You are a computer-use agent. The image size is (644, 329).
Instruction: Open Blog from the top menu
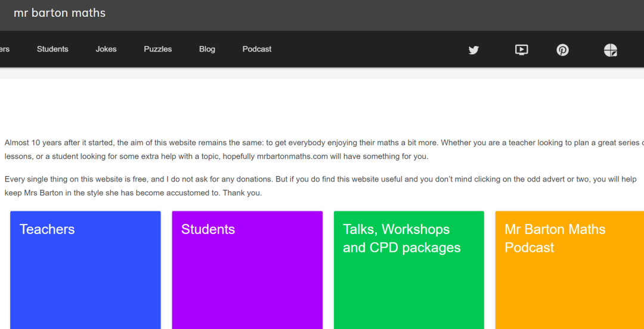pos(207,49)
